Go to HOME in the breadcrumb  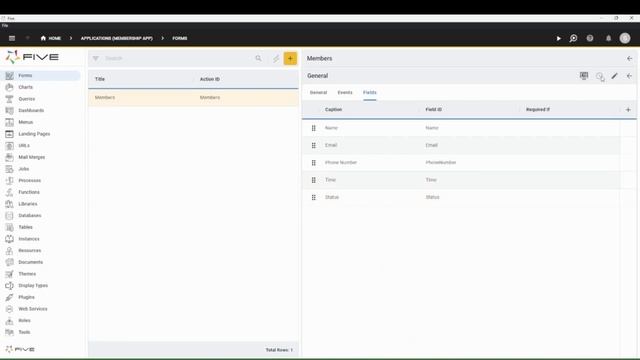[x=51, y=38]
